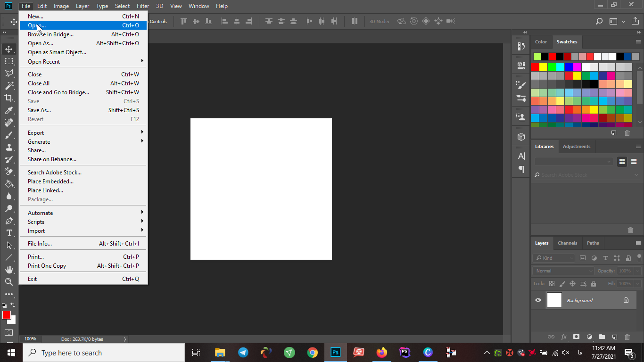The image size is (644, 362).
Task: Select the Paint Bucket tool
Action: [9, 184]
